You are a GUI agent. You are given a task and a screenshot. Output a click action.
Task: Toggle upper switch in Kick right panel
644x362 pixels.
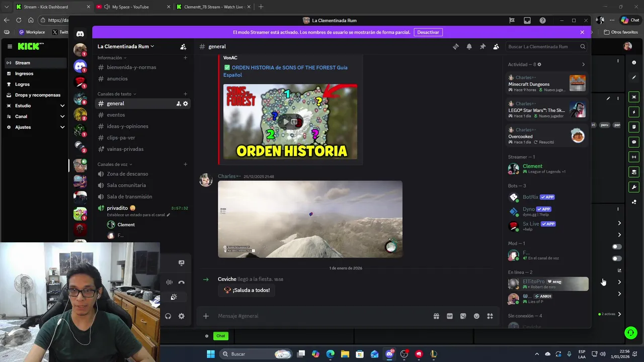tap(616, 247)
